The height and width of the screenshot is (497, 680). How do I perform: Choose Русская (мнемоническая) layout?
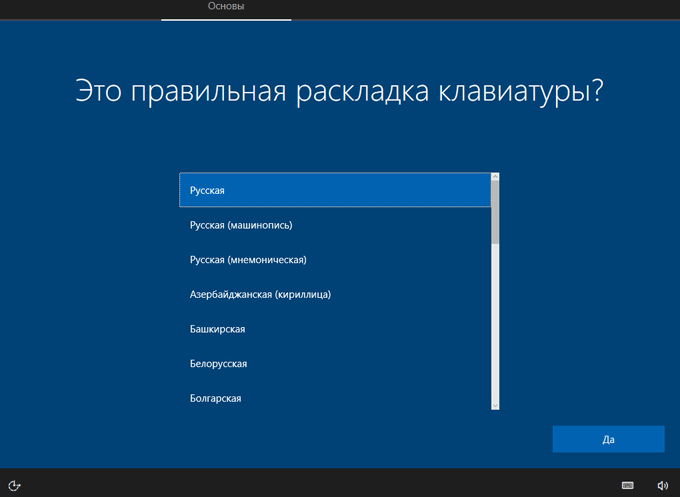[x=335, y=260]
